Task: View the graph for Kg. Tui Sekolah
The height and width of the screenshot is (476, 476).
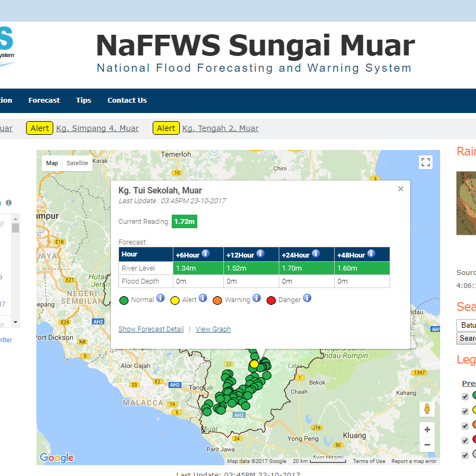Action: coord(213,329)
